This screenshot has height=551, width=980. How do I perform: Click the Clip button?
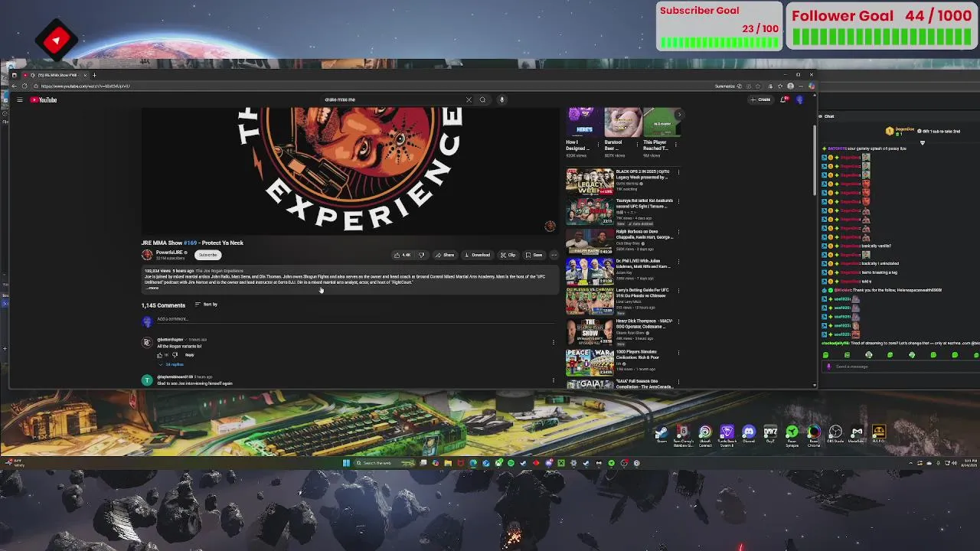pos(508,255)
